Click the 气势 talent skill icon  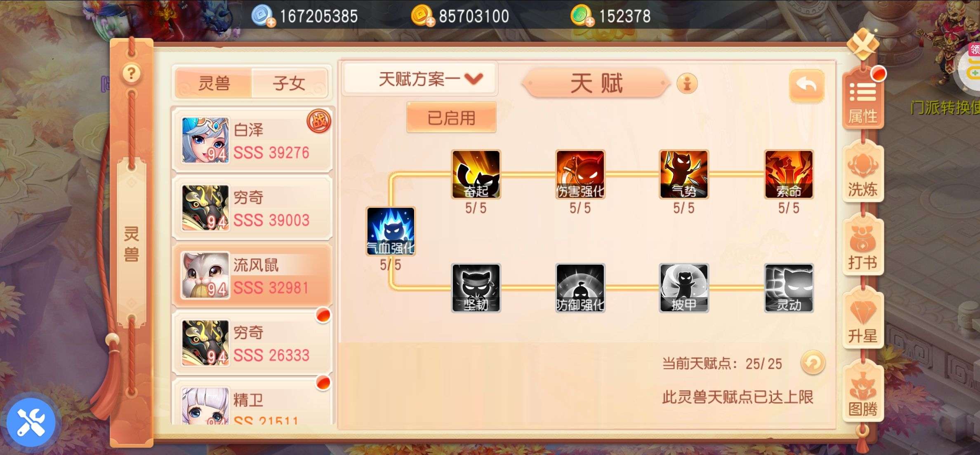(684, 174)
